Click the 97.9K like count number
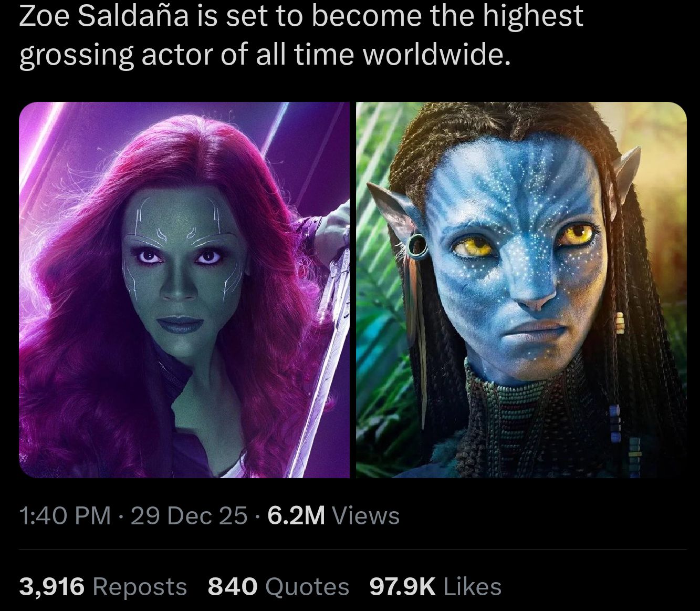The image size is (700, 611). tap(403, 587)
